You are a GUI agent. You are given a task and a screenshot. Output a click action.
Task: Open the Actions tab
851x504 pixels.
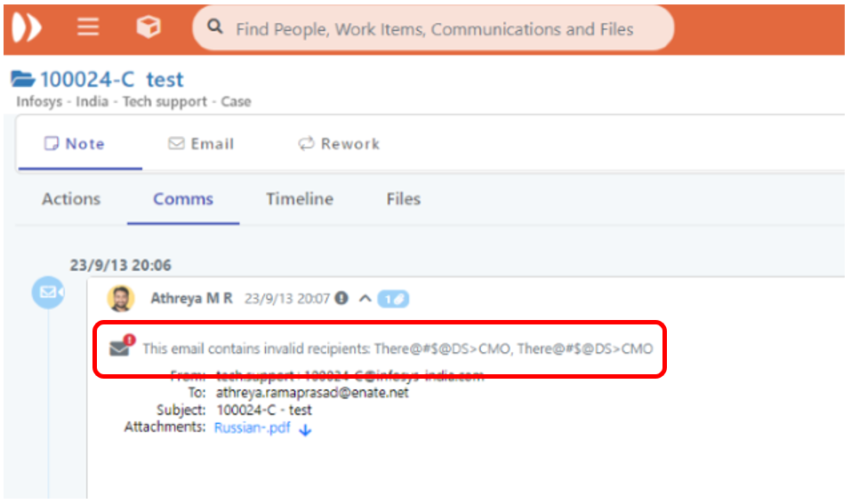[x=71, y=199]
